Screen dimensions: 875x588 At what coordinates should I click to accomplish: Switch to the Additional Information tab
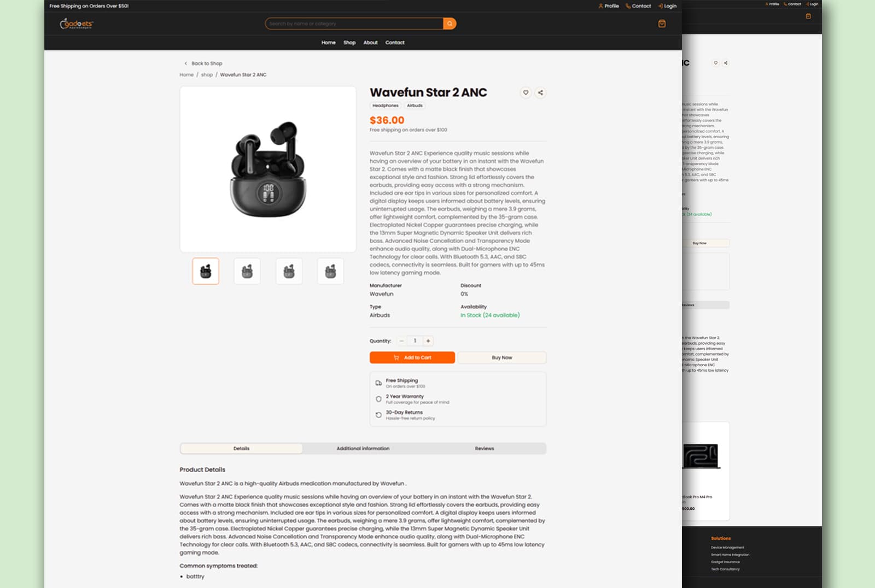[363, 449]
